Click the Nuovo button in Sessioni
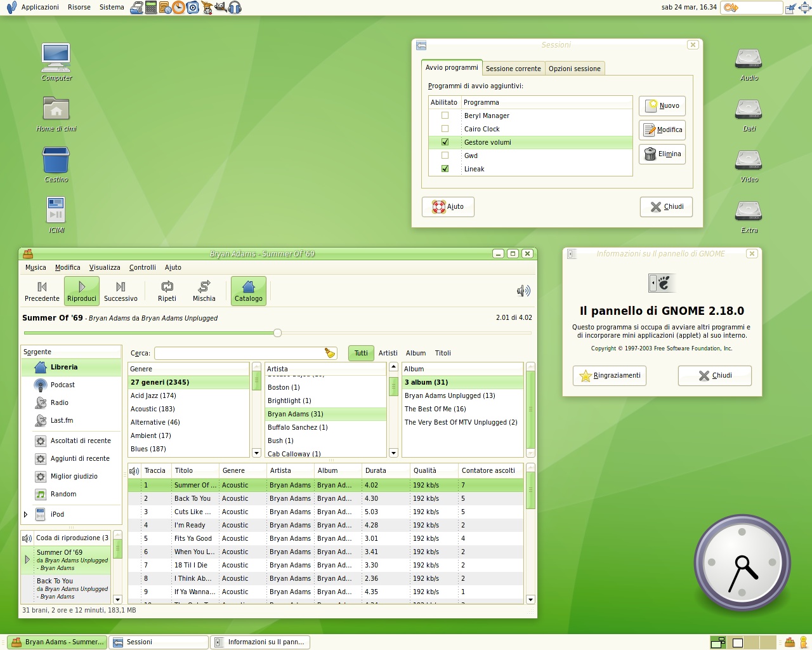This screenshot has height=650, width=812. [x=662, y=106]
